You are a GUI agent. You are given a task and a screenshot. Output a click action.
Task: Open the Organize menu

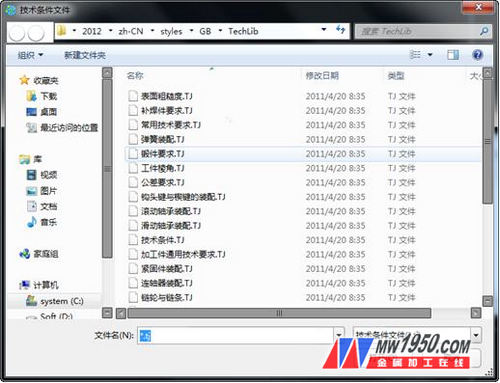tap(30, 55)
